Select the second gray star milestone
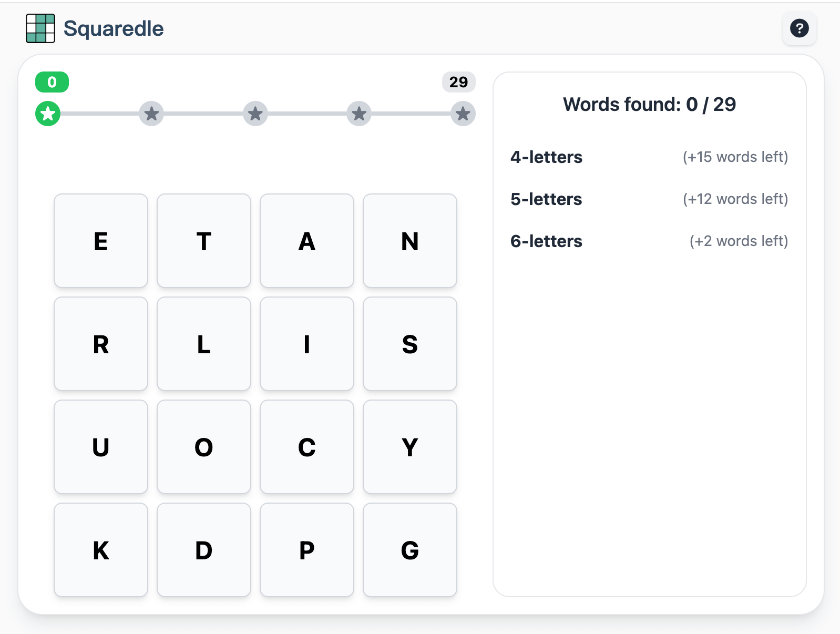 pyautogui.click(x=151, y=113)
